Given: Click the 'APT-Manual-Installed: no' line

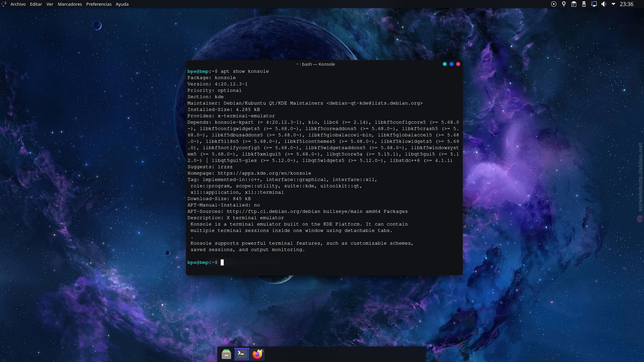Looking at the screenshot, I should pyautogui.click(x=224, y=205).
